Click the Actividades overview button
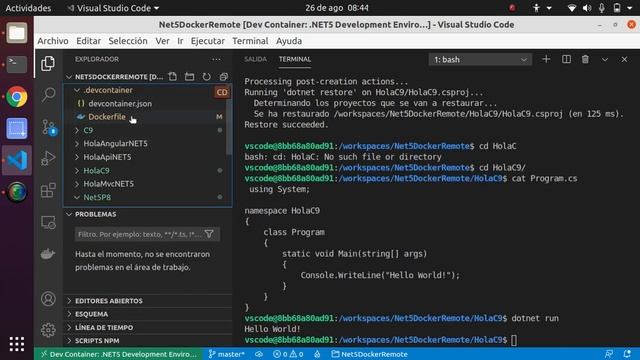The width and height of the screenshot is (640, 360). tap(28, 8)
